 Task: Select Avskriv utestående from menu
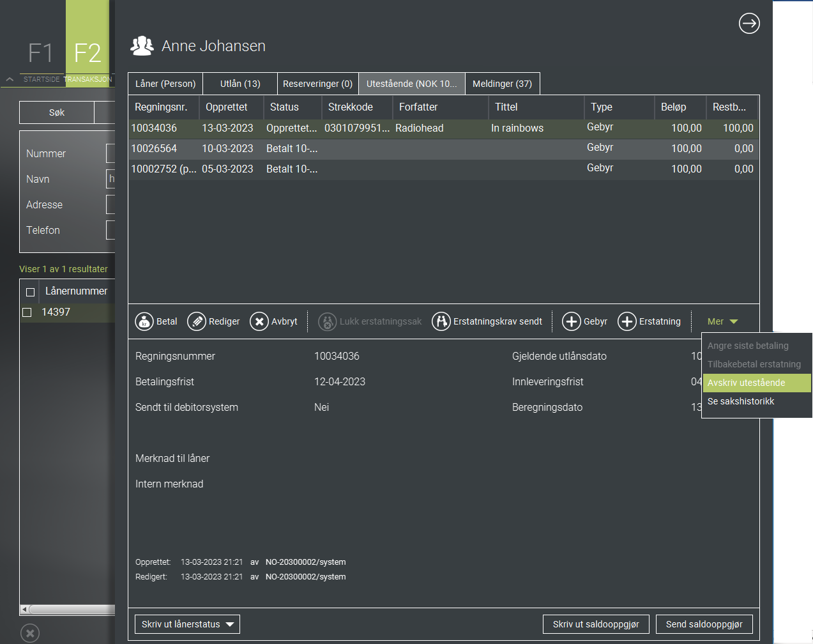[757, 383]
